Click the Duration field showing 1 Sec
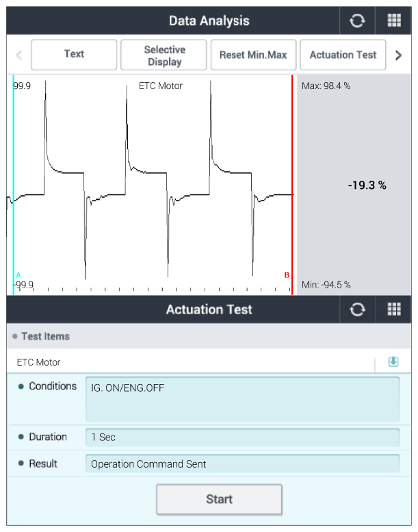This screenshot has height=532, width=418. click(242, 438)
